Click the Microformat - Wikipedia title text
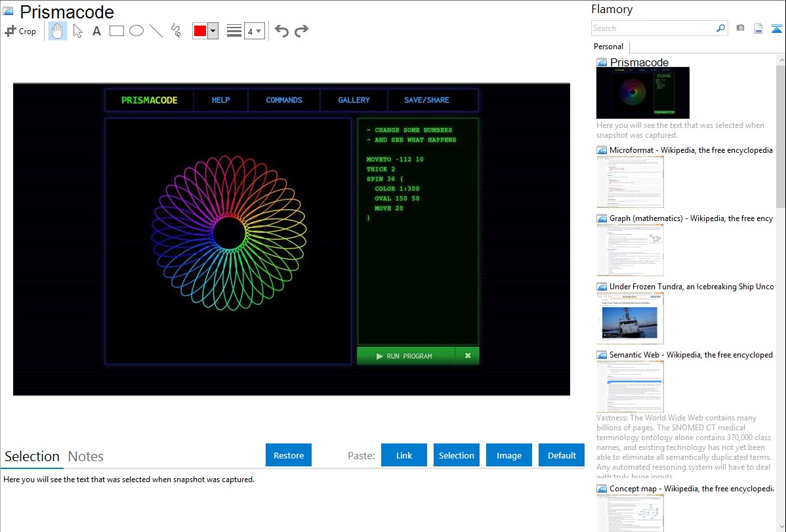The image size is (786, 532). click(x=691, y=150)
